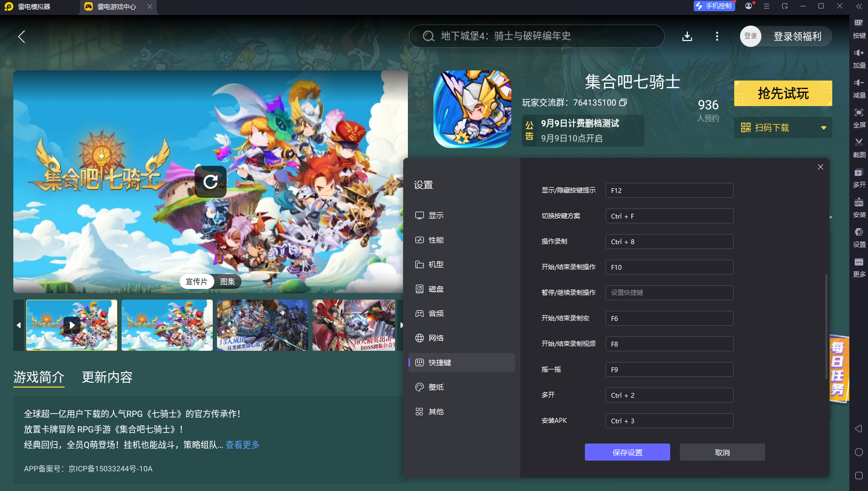The width and height of the screenshot is (868, 491).
Task: Select the 磁盘 settings category
Action: [462, 289]
